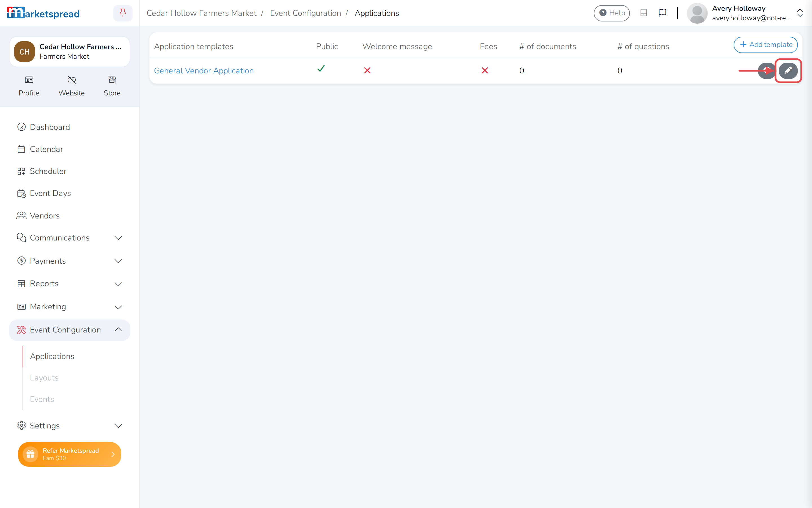Open Calendar from the sidebar
812x508 pixels.
[70, 149]
